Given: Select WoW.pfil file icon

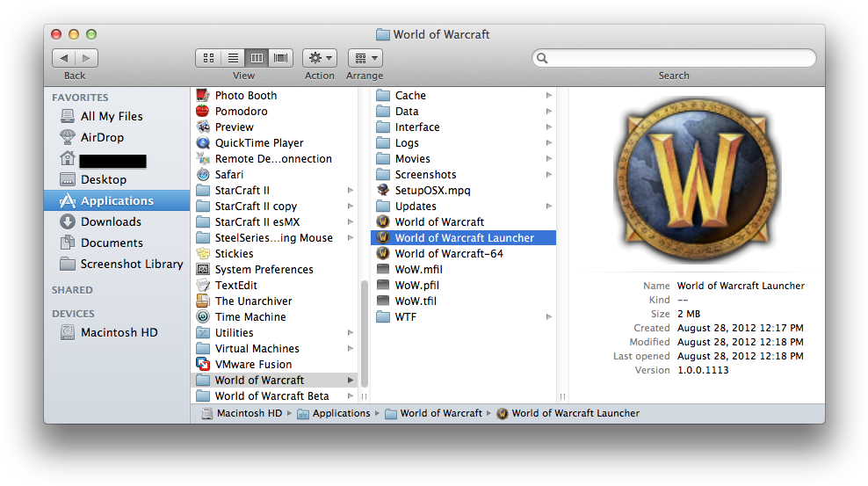Looking at the screenshot, I should coord(383,285).
